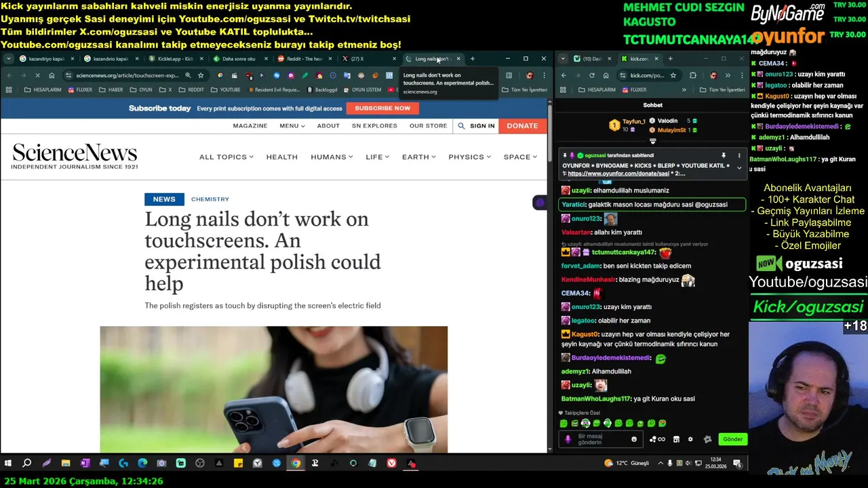Open the chat shop icon
Viewport: 868px width, 488px height.
pos(676,439)
